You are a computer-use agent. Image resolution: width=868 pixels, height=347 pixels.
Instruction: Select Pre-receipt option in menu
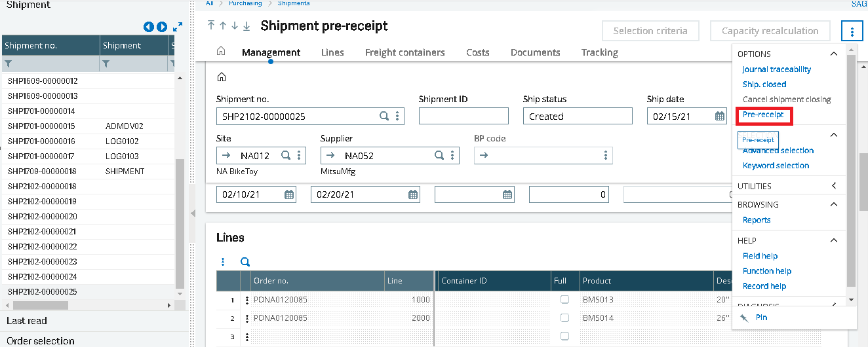[x=762, y=115]
